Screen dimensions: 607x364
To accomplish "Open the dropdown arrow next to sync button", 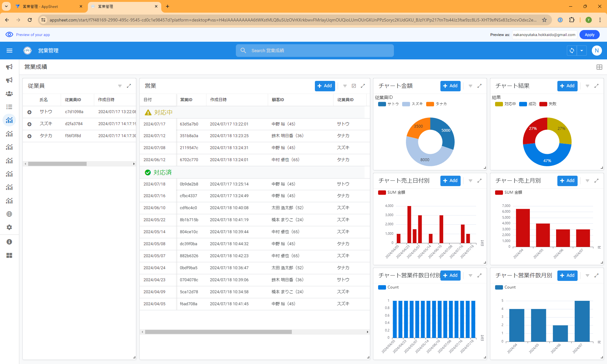I will [582, 51].
